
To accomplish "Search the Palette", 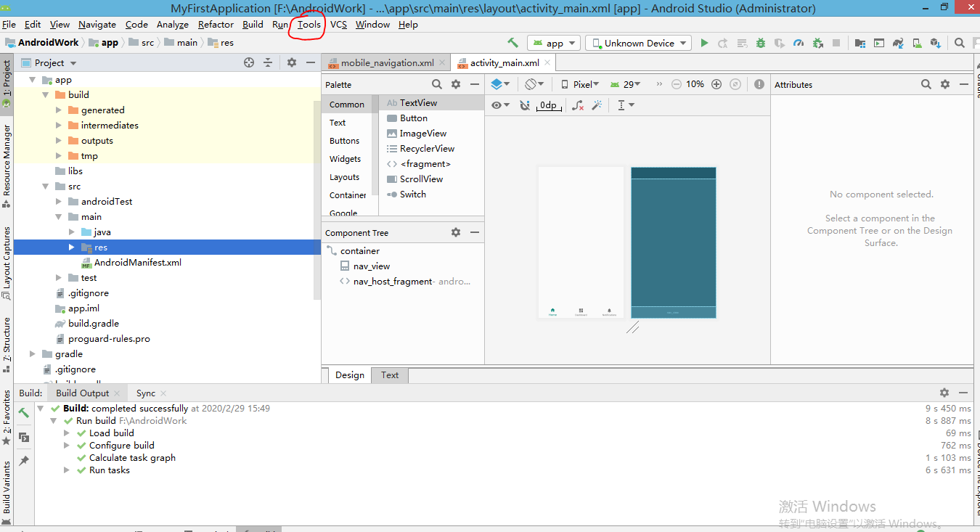I will (437, 84).
